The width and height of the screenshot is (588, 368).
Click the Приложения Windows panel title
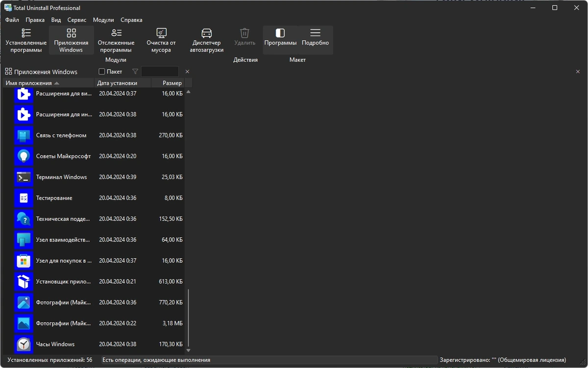[46, 72]
